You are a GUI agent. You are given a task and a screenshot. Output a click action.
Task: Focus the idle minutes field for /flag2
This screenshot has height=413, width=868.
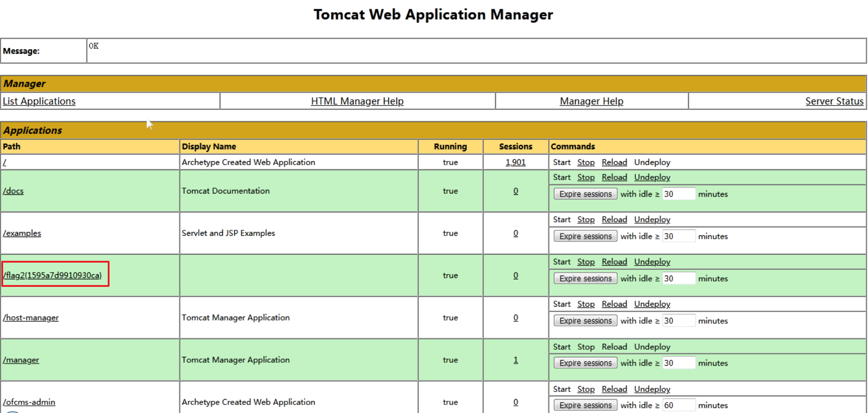(679, 278)
